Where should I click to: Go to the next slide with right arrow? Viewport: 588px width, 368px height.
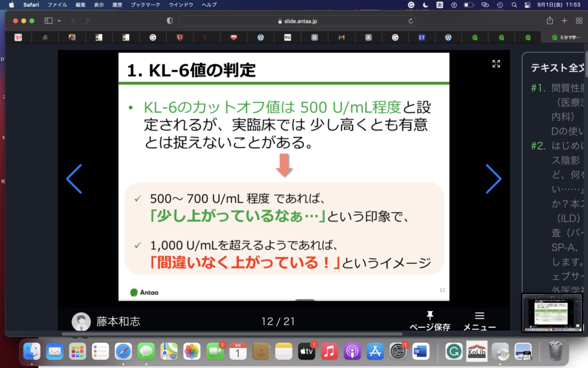(493, 179)
